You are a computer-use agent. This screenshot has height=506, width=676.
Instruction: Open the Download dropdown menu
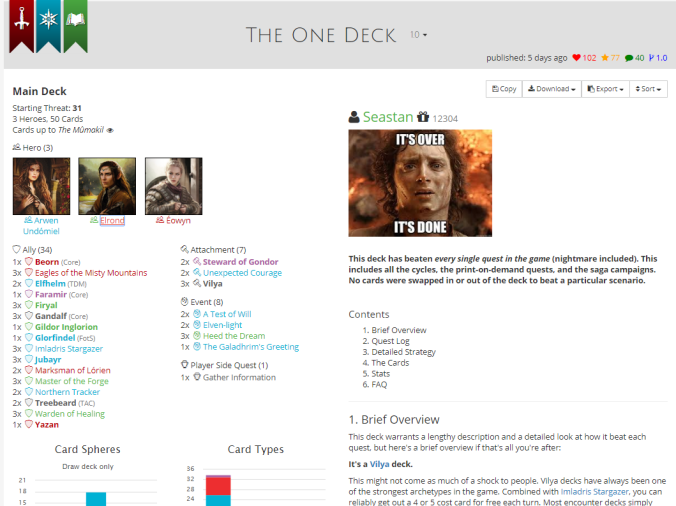tap(552, 89)
